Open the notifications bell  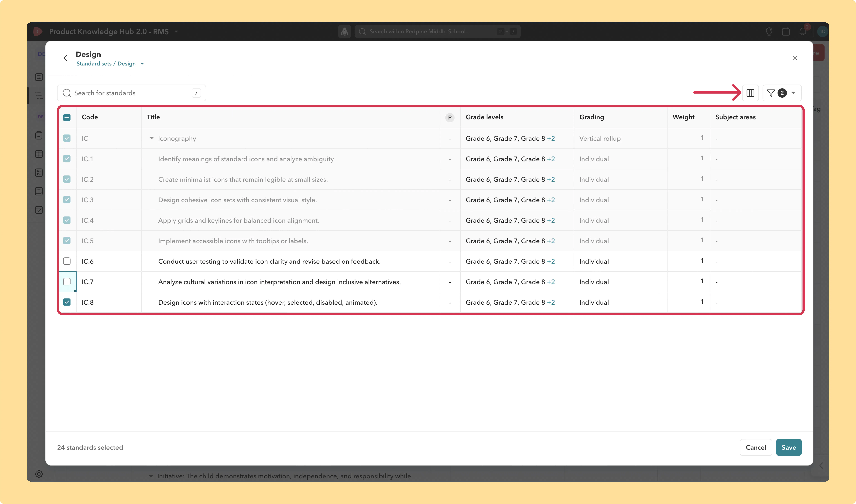(803, 32)
